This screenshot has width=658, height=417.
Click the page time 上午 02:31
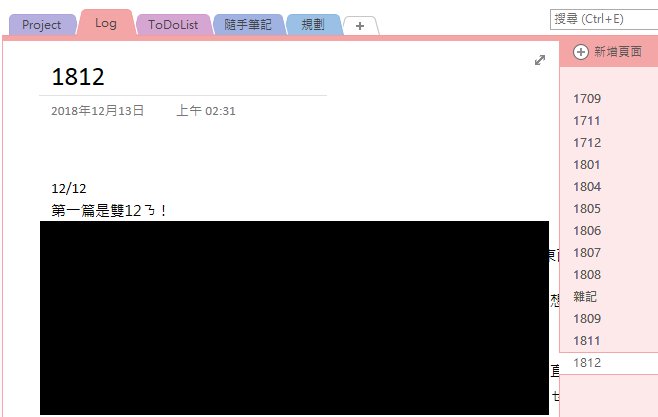[206, 111]
